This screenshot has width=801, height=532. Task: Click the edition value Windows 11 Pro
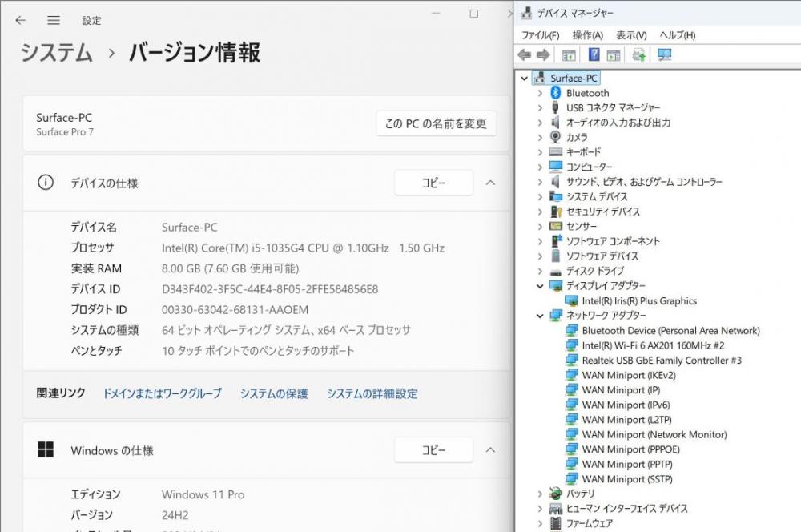click(x=203, y=494)
